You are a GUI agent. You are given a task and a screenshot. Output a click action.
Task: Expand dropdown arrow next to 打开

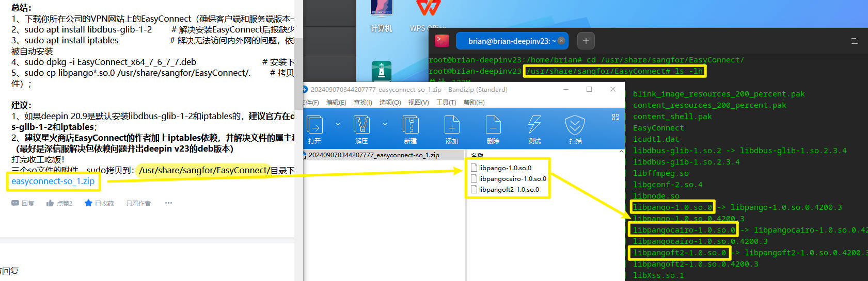[338, 124]
